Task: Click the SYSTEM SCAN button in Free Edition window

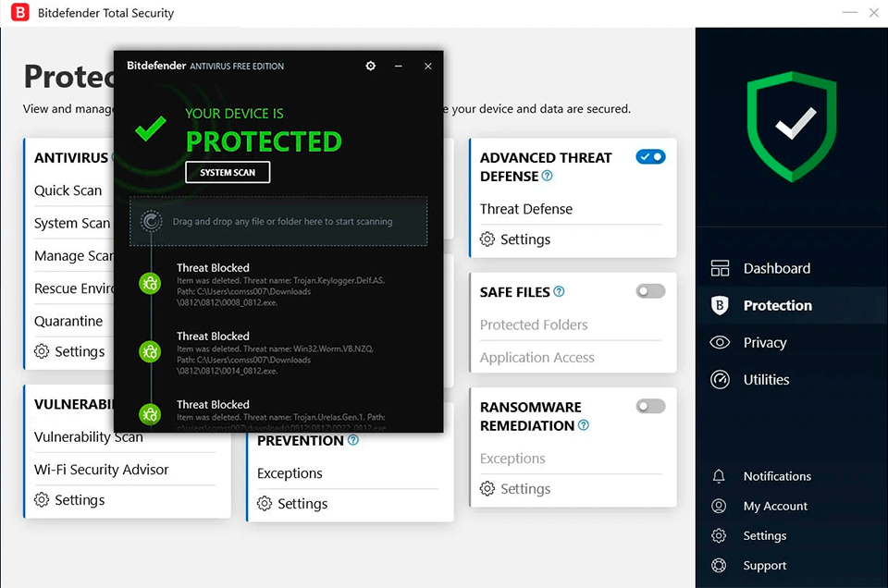Action: [x=228, y=173]
